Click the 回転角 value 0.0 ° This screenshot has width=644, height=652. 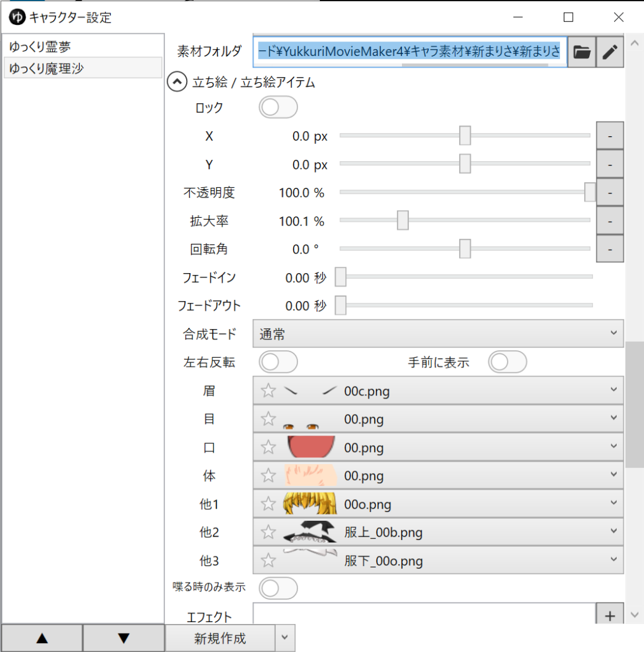[x=306, y=250]
